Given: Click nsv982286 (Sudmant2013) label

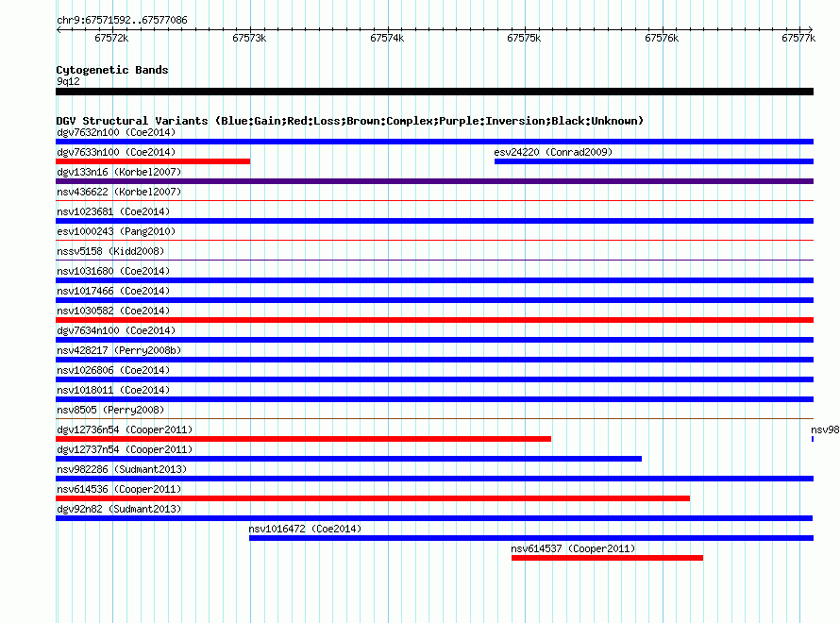Looking at the screenshot, I should (122, 469).
